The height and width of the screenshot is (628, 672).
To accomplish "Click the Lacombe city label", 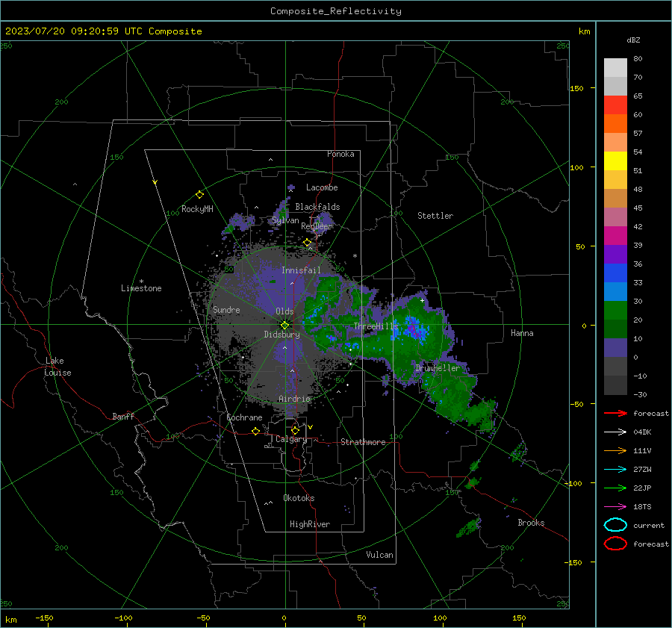I will point(322,187).
